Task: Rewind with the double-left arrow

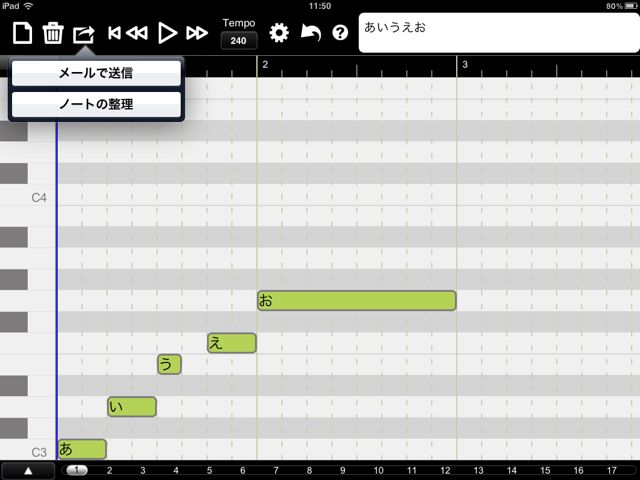Action: pos(137,33)
